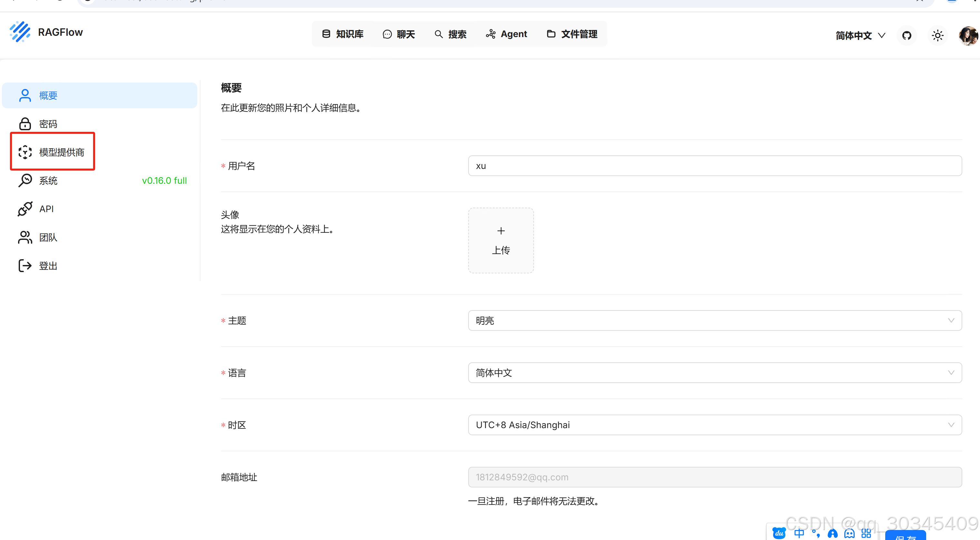Image resolution: width=980 pixels, height=540 pixels.
Task: Click 登出 to log out
Action: pyautogui.click(x=48, y=266)
